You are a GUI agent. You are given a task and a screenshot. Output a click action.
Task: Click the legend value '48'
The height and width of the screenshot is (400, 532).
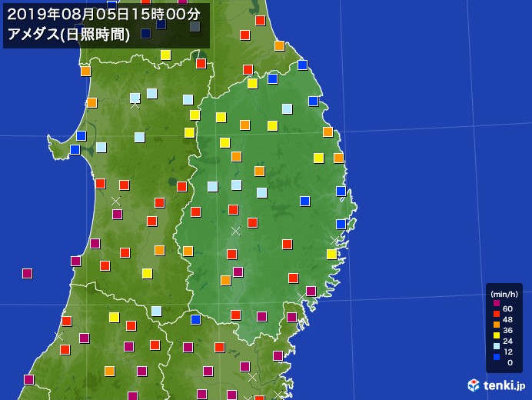tap(507, 319)
